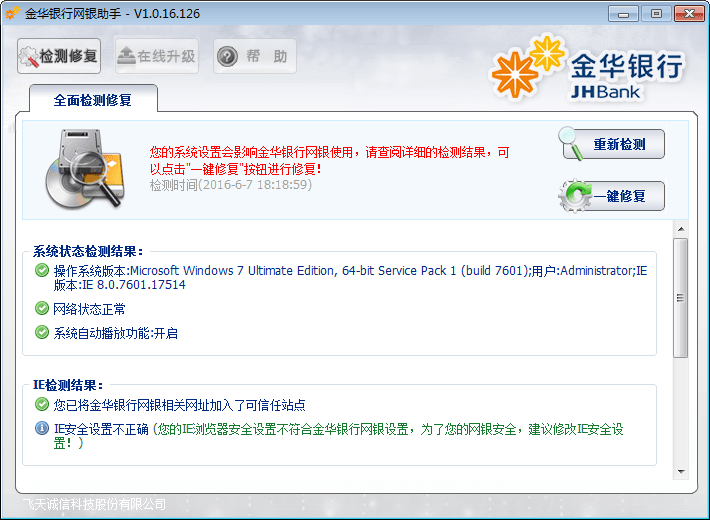The height and width of the screenshot is (520, 710).
Task: Click the 重新检测 re-scan button
Action: click(613, 144)
